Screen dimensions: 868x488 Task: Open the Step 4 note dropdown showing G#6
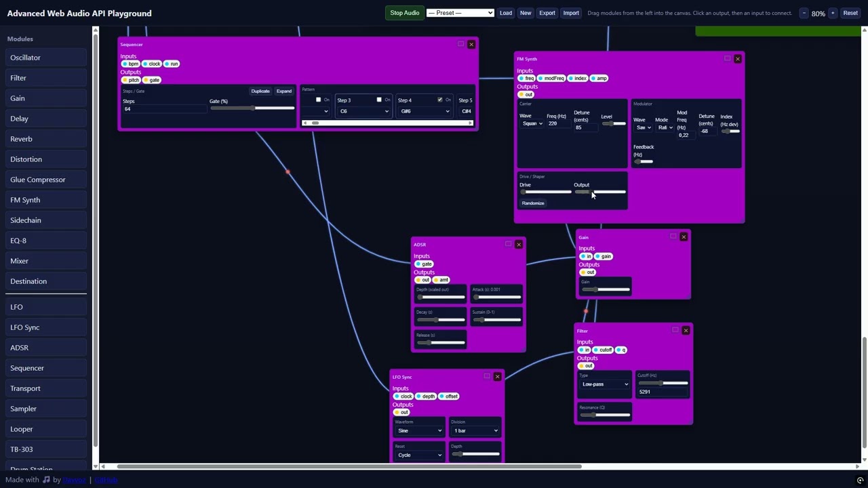(424, 111)
